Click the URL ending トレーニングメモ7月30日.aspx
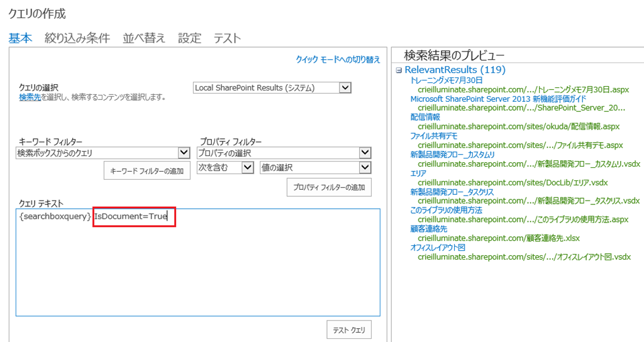This screenshot has height=342, width=644. (x=523, y=89)
